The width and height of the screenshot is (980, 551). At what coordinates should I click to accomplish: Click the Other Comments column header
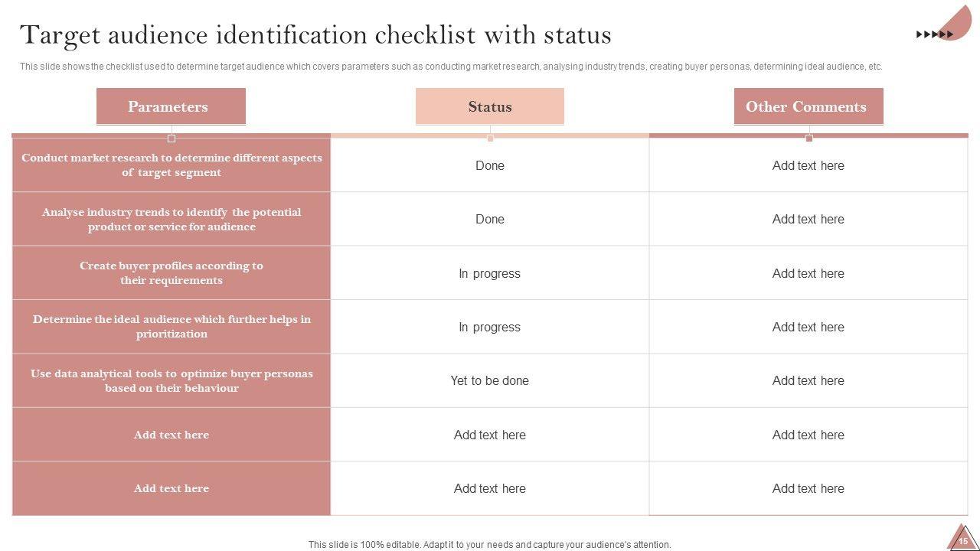coord(808,106)
